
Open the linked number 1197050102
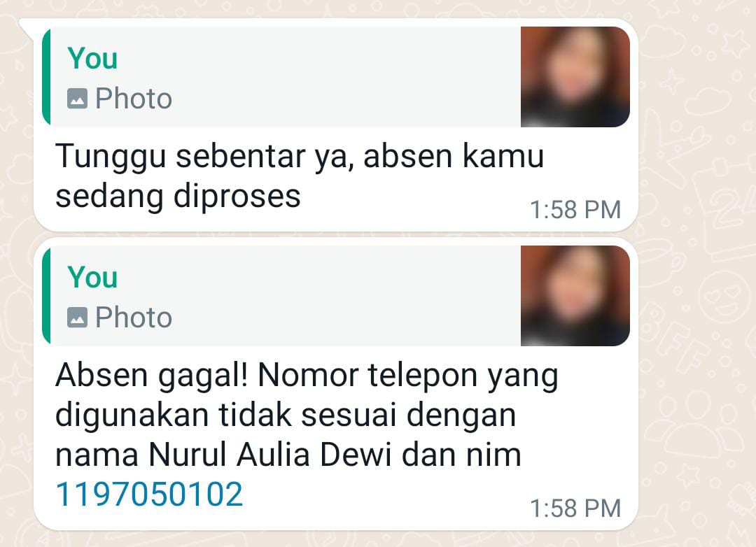click(x=149, y=494)
